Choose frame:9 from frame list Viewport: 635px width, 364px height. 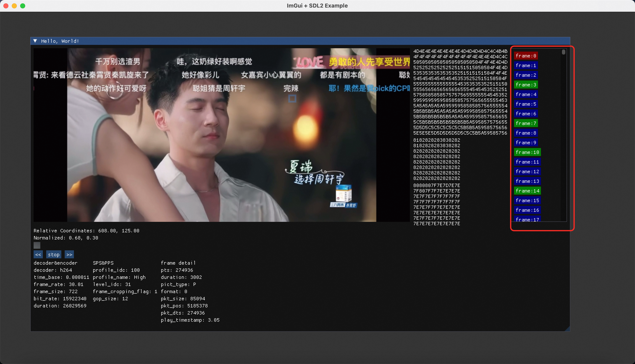pyautogui.click(x=526, y=143)
